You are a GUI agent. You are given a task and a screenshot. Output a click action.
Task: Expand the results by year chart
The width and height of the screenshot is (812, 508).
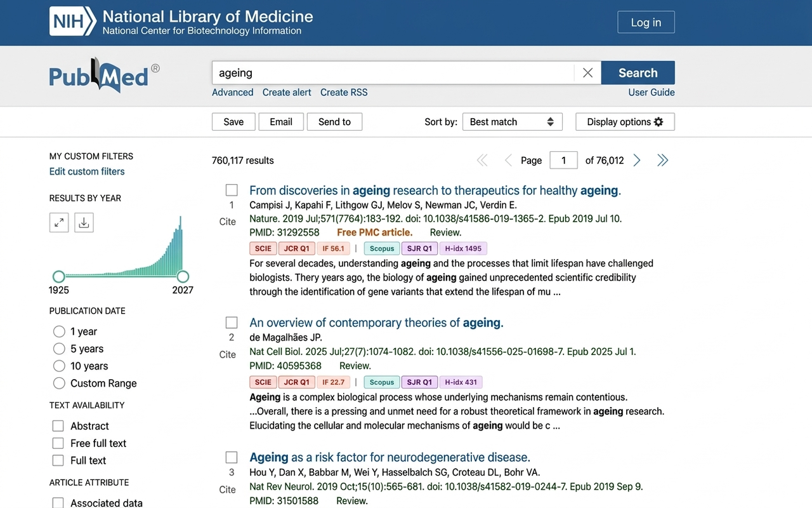coord(59,222)
